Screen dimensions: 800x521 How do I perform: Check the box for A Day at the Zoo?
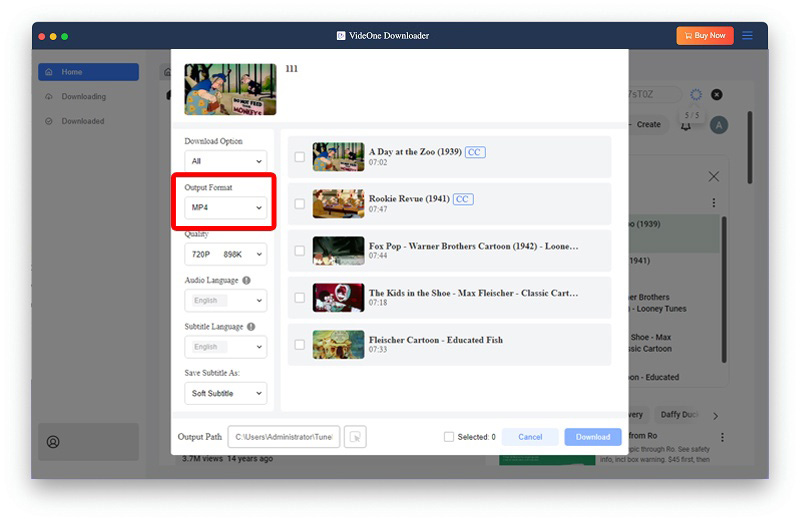pos(299,157)
